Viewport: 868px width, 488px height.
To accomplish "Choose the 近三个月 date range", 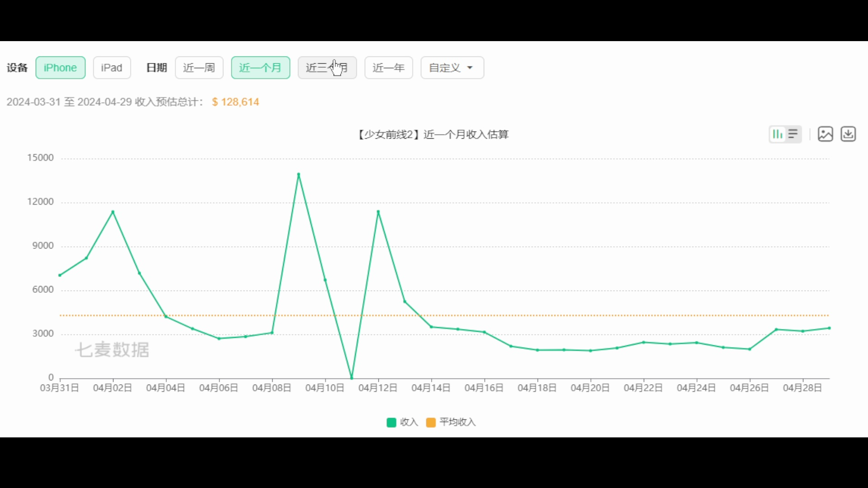I will click(x=327, y=68).
